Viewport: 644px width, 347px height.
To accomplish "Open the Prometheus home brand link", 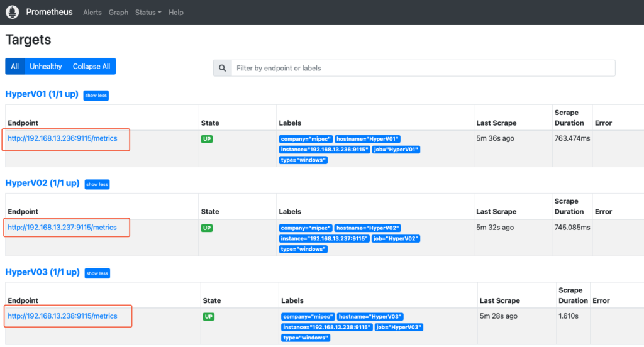I will click(49, 12).
